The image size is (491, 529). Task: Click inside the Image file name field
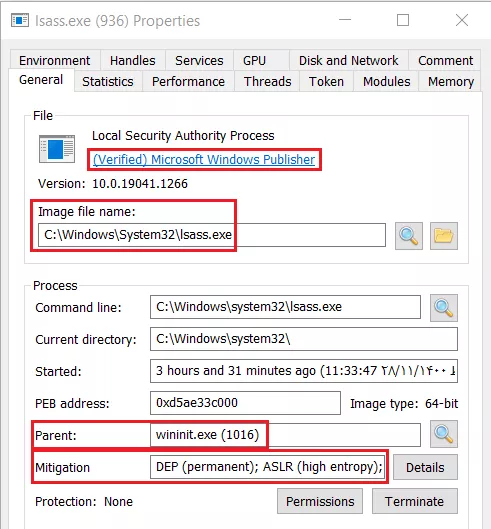tap(212, 235)
